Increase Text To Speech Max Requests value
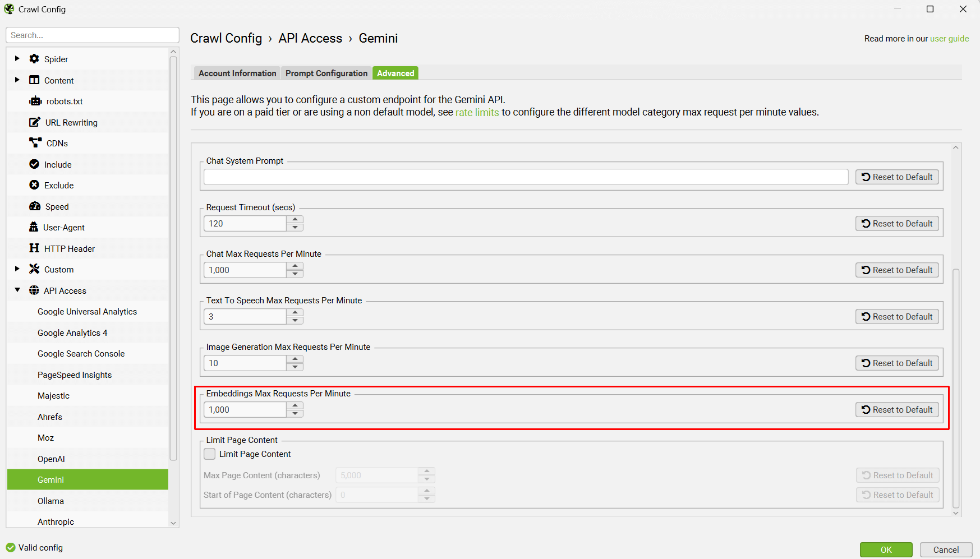The height and width of the screenshot is (559, 980). pos(295,313)
